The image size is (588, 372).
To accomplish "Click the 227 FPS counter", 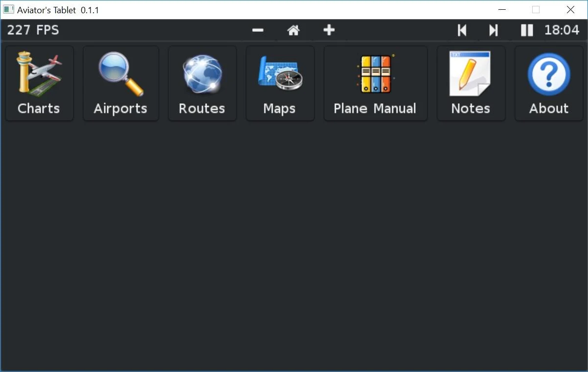I will (32, 30).
